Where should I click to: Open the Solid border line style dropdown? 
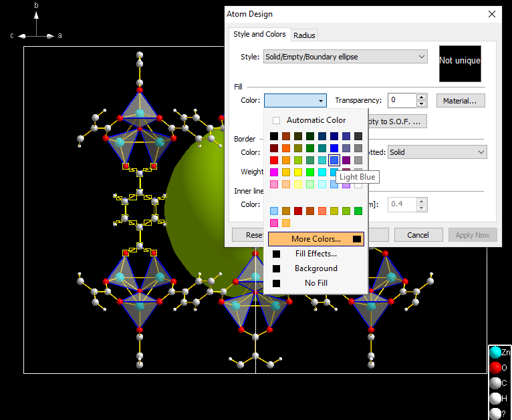(x=481, y=152)
